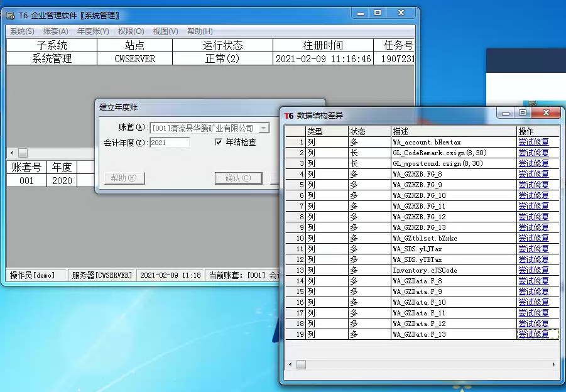Click 尝试修复 for WA_SDS.yTBTax
Image resolution: width=566 pixels, height=392 pixels.
point(533,259)
